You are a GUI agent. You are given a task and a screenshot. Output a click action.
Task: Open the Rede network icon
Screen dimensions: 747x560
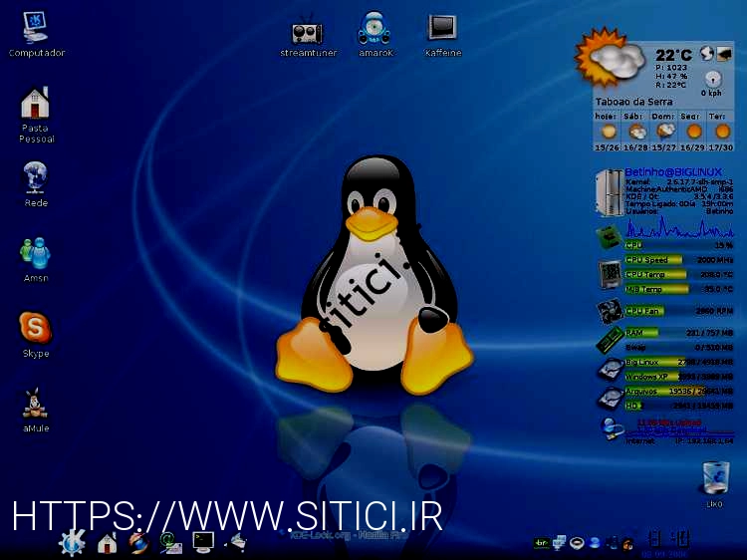[x=36, y=184]
